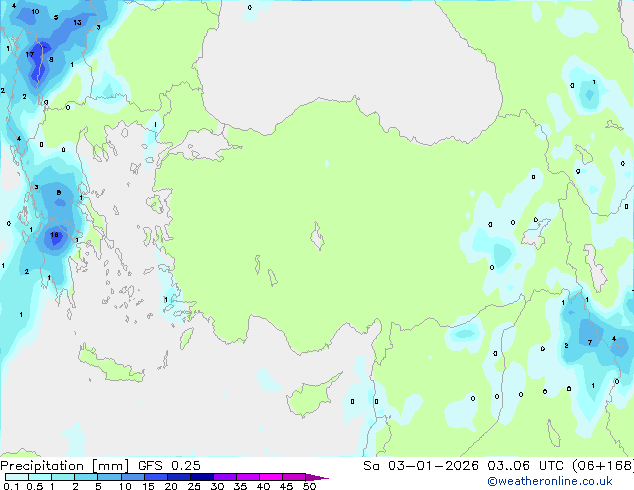The height and width of the screenshot is (490, 634).
Task: Click the 25–30 mm dark navy swatch
Action: pos(201,477)
